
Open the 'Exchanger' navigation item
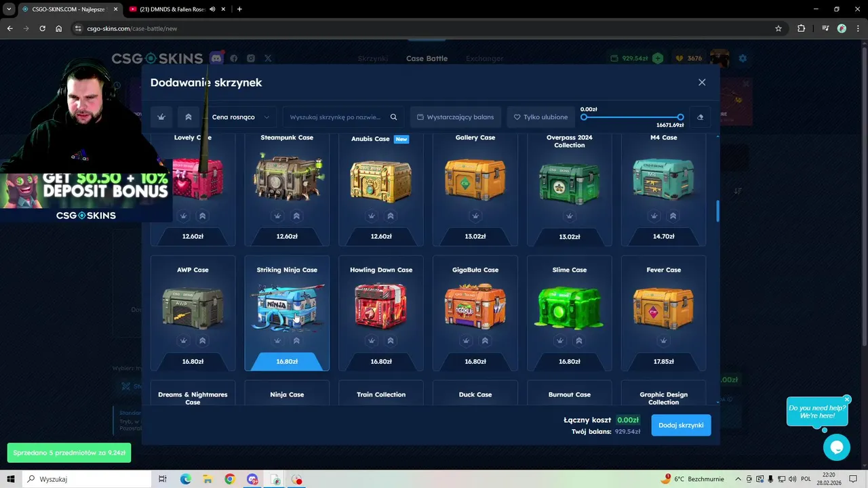tap(485, 58)
